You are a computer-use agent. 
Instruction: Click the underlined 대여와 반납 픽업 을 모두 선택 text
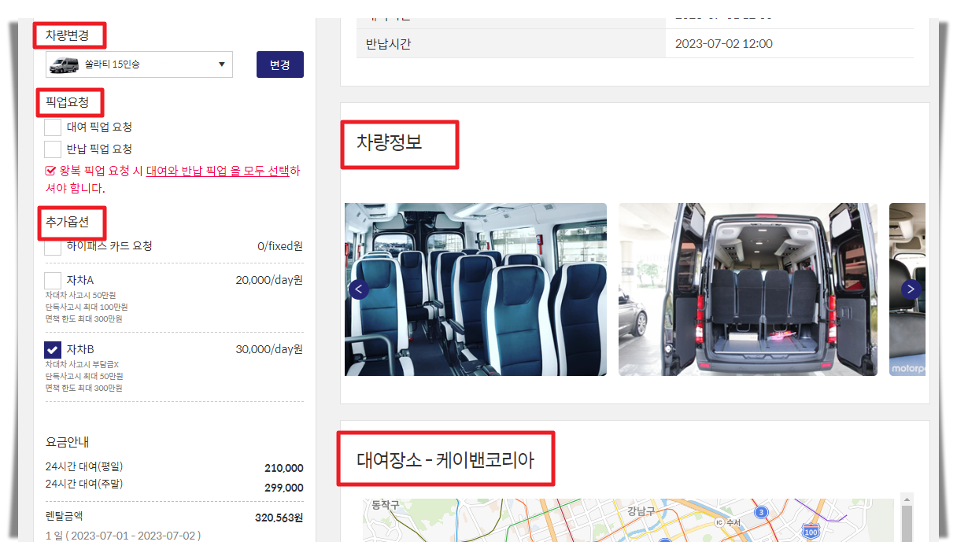(x=217, y=171)
